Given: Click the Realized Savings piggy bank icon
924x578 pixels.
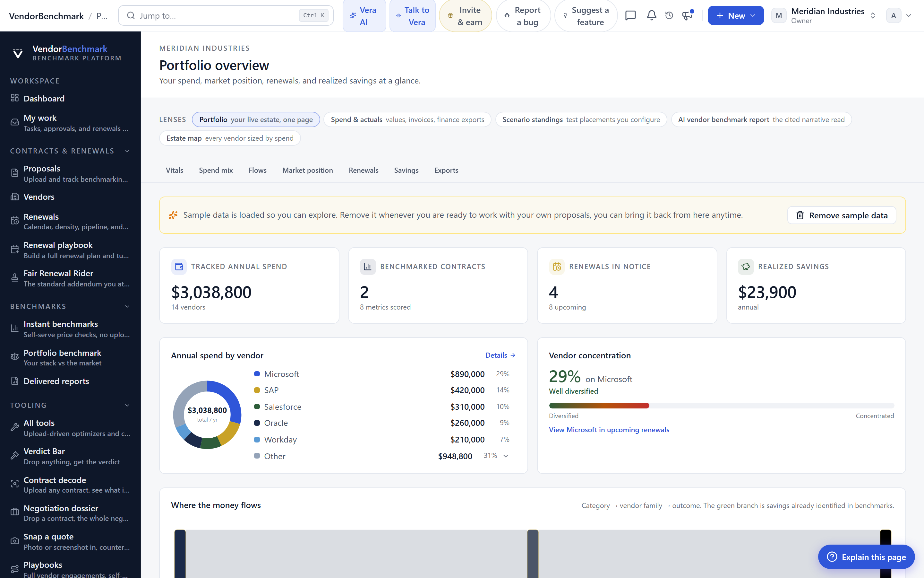Looking at the screenshot, I should tap(746, 267).
